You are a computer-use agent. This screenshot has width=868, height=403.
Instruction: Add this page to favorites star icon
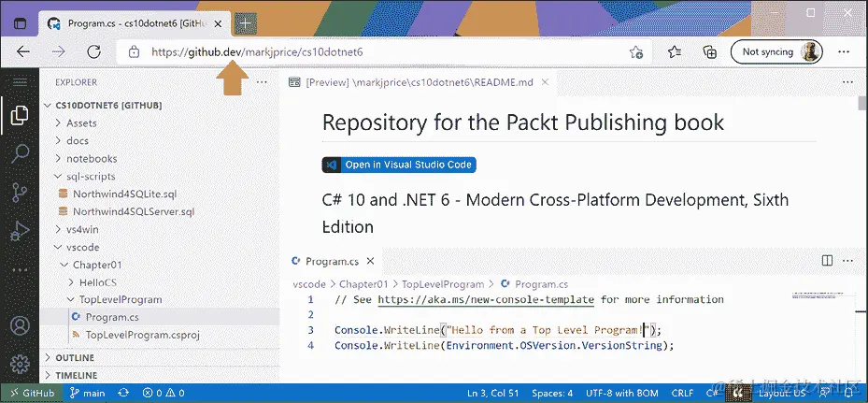click(x=635, y=52)
